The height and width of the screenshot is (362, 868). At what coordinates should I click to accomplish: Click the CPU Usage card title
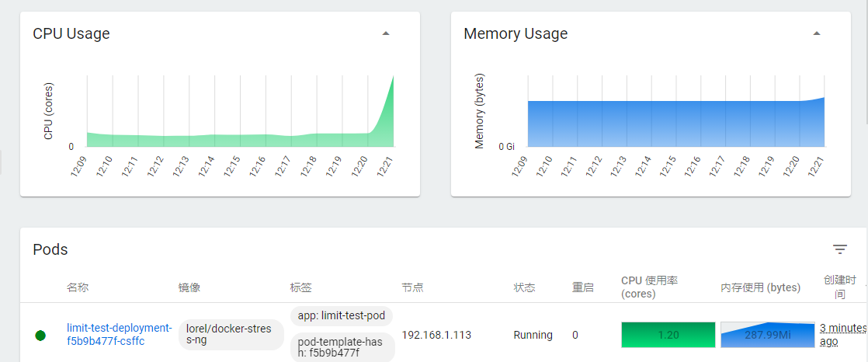pyautogui.click(x=71, y=33)
